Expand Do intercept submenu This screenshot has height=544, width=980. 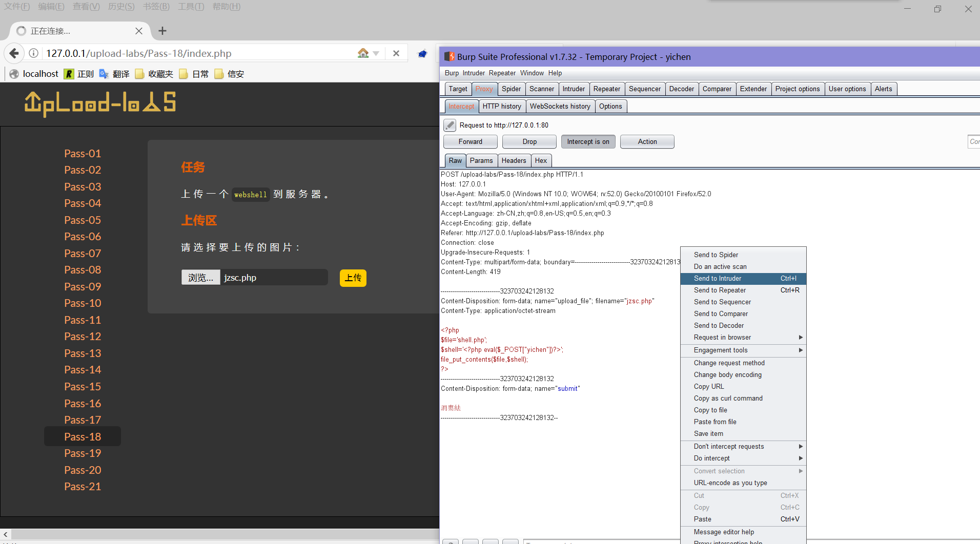pos(743,458)
